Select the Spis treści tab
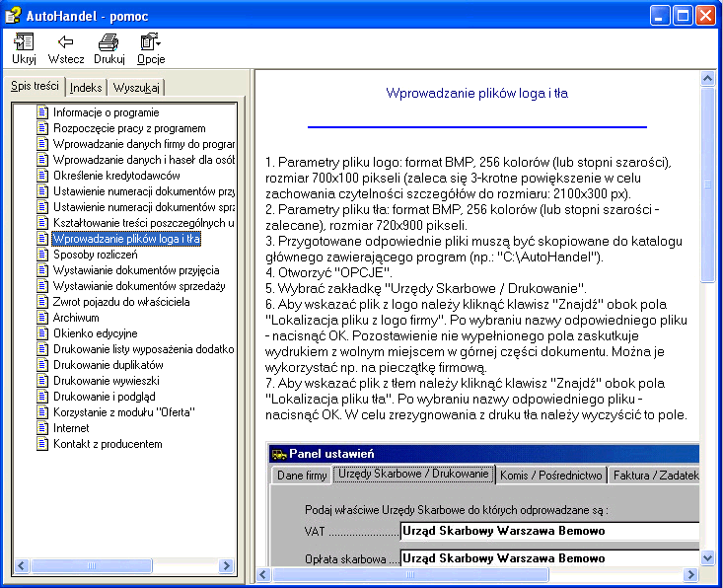Image resolution: width=723 pixels, height=588 pixels. tap(35, 87)
